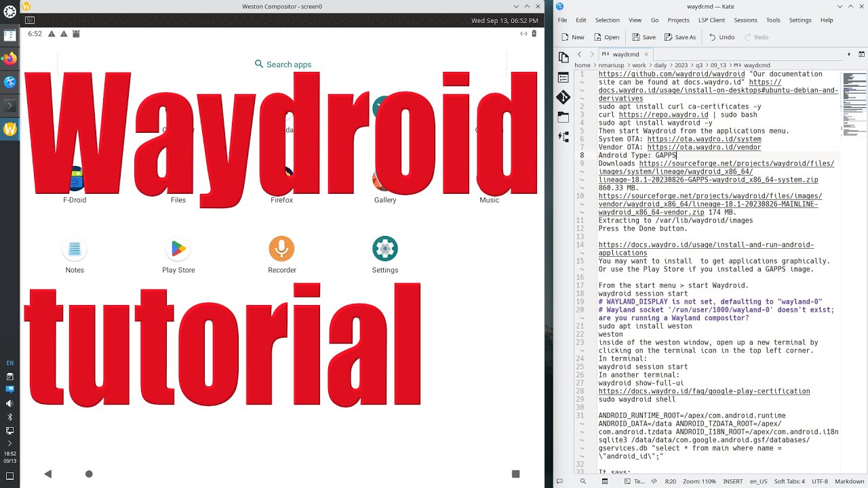This screenshot has height=488, width=868.
Task: Open the Help menu in Kate
Action: click(827, 20)
